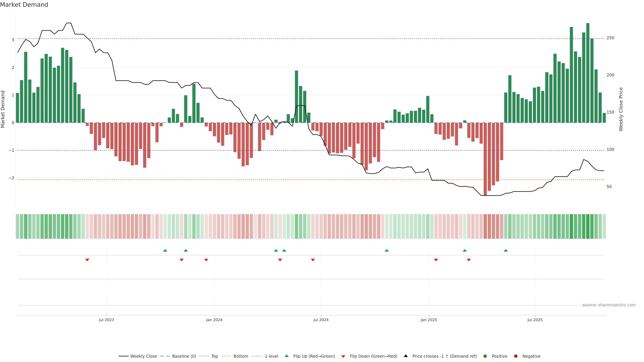Screen dimensions: 644x362
Task: Click the black Price crosses -1 triangle in the legend
Action: coord(406,356)
